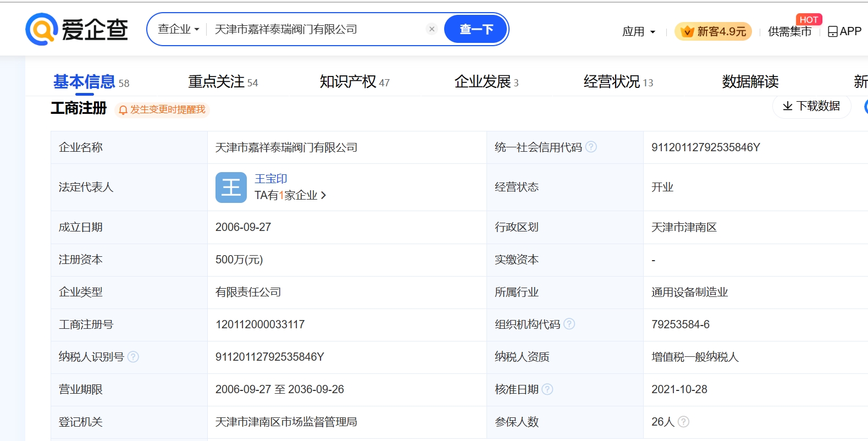
Task: Click the approval date 2021-10-28
Action: [x=679, y=389]
